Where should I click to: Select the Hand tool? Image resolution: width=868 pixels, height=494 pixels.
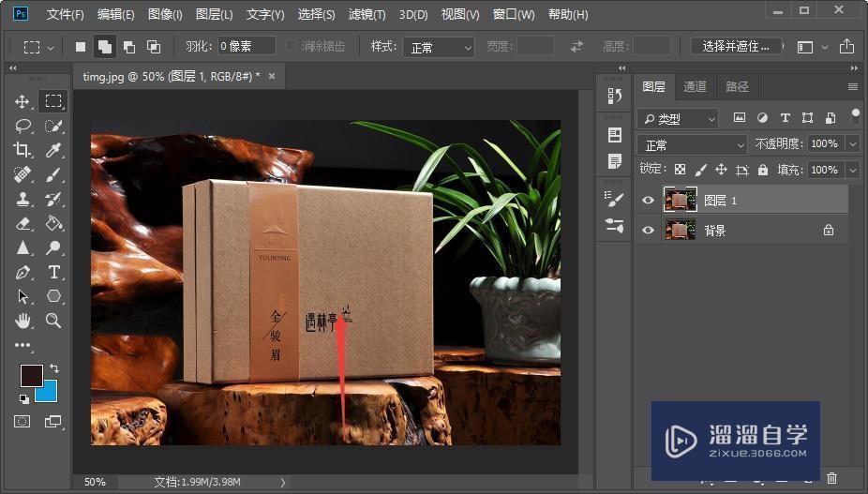pyautogui.click(x=22, y=320)
